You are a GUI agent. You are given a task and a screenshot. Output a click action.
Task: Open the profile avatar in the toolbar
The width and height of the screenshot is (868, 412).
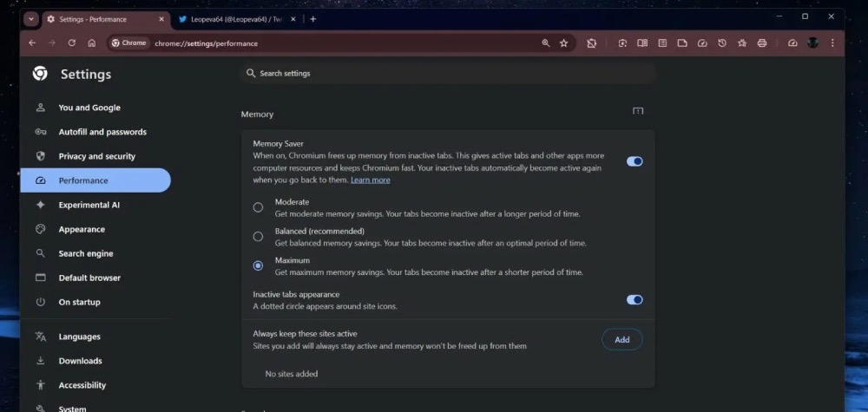coord(812,43)
